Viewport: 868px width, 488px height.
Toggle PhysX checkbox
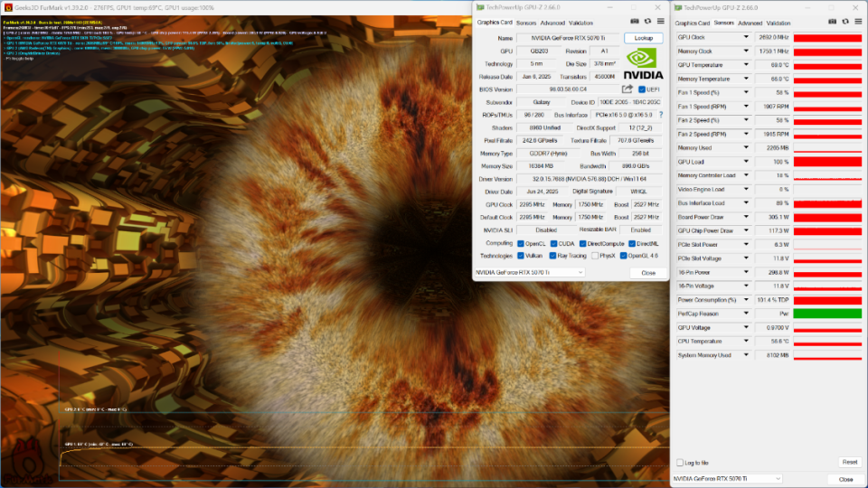595,256
